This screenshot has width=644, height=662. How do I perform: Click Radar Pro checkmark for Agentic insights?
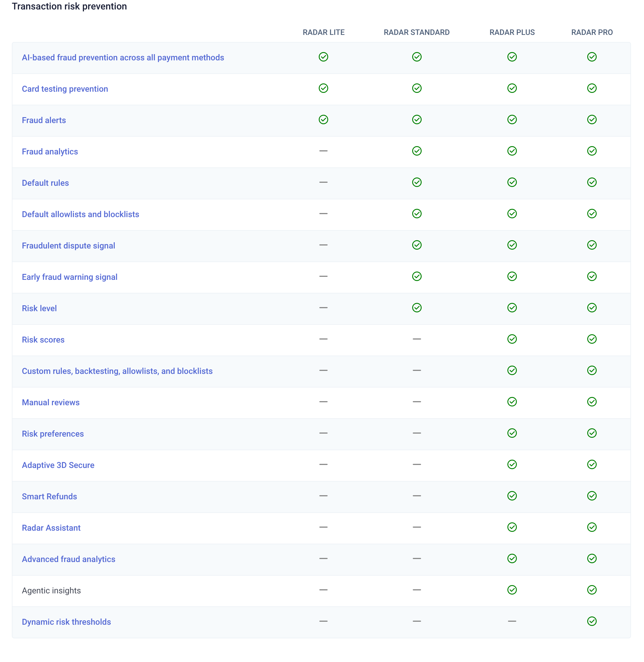point(592,590)
